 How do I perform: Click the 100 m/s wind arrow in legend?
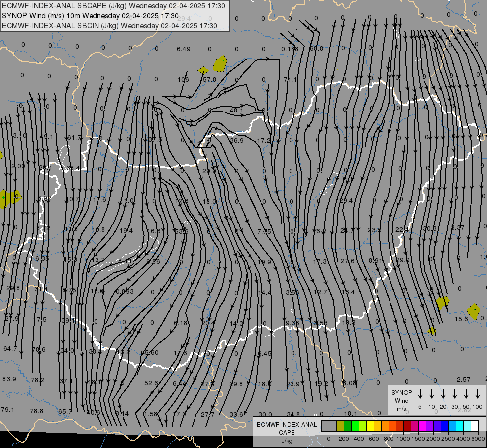point(478,394)
